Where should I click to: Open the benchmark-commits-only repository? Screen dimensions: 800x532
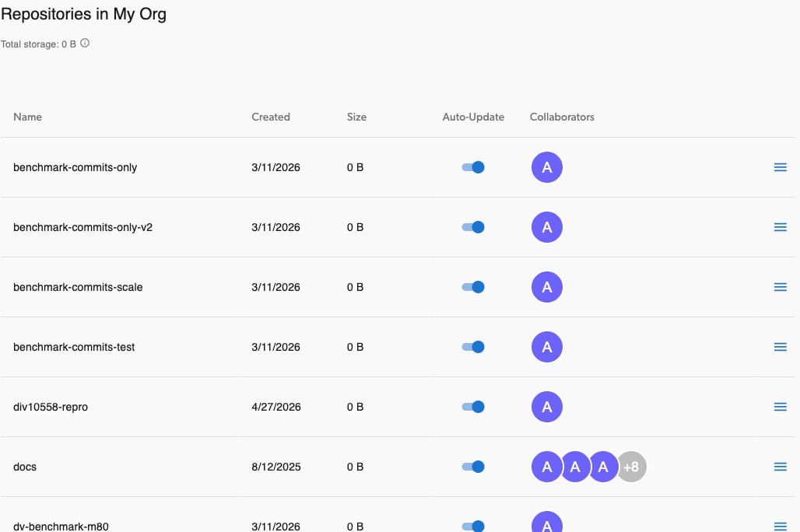tap(75, 167)
